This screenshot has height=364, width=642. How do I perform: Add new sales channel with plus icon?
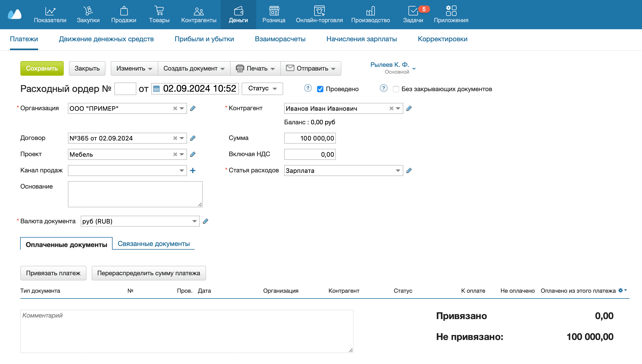point(193,171)
